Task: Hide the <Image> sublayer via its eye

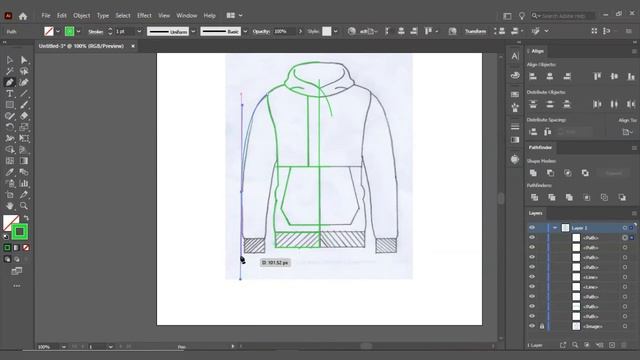Action: pos(532,326)
